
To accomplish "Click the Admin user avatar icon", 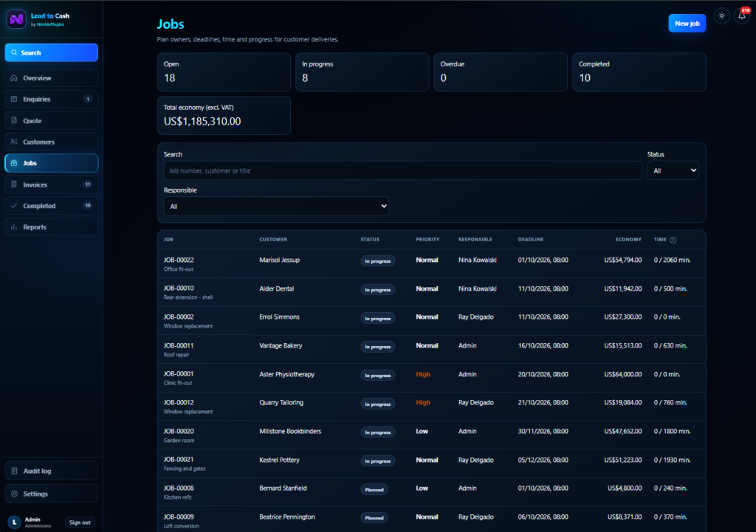I will (14, 522).
